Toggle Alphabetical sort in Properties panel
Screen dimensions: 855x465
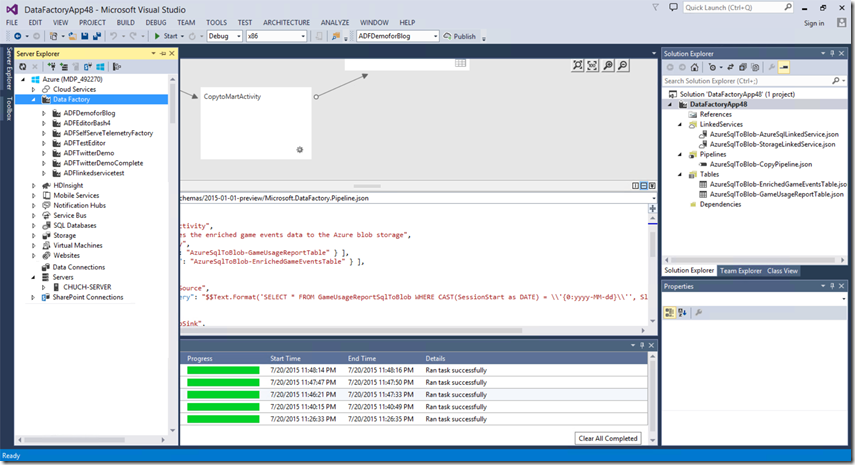coord(682,312)
